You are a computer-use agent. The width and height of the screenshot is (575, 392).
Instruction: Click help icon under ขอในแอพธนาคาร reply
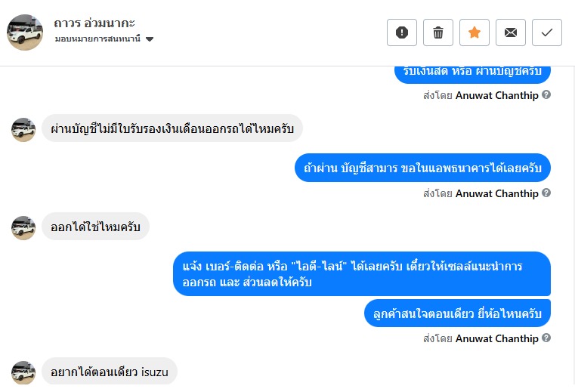(546, 193)
